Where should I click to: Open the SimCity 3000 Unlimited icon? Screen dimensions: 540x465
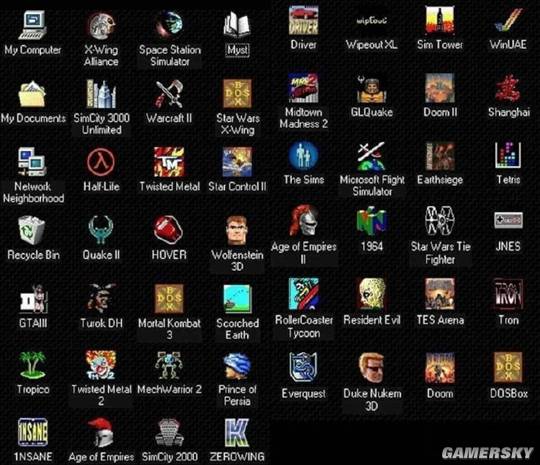(x=101, y=94)
